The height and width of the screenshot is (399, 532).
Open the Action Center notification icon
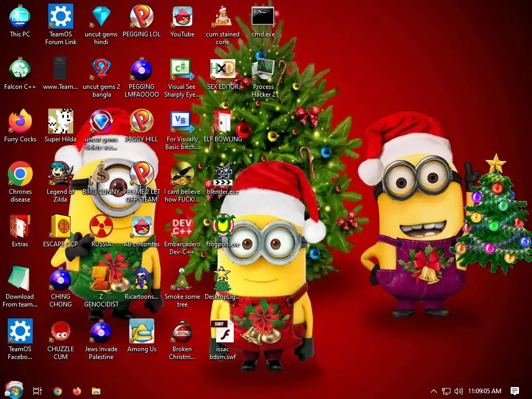tap(515, 391)
